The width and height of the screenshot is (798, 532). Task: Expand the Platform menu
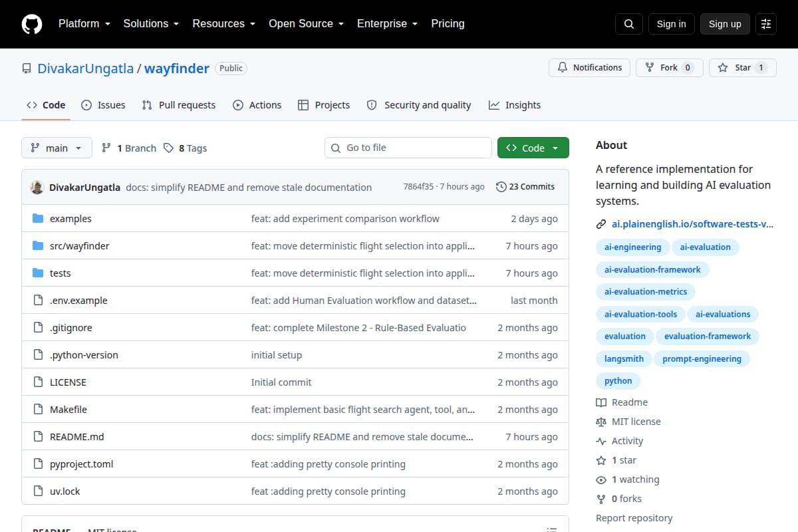(x=85, y=23)
